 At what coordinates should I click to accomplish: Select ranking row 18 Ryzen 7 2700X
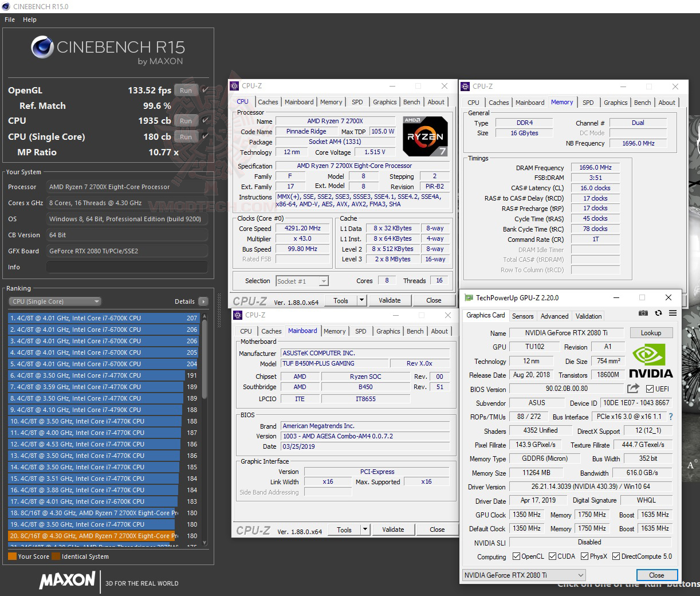pyautogui.click(x=103, y=513)
